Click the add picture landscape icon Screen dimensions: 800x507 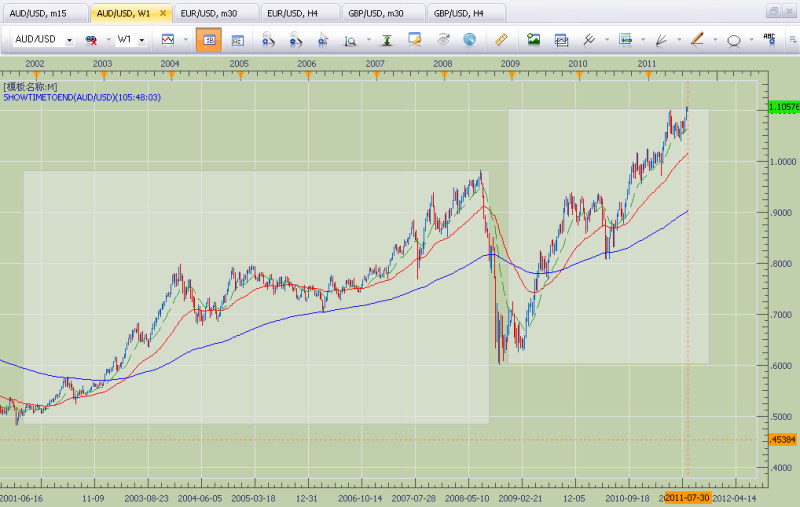[534, 39]
